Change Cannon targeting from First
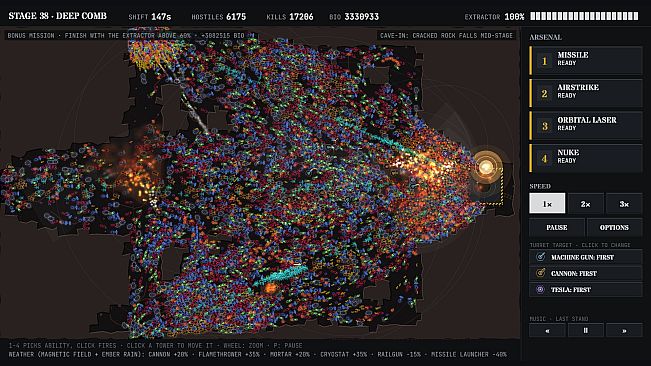The image size is (651, 366). [586, 273]
